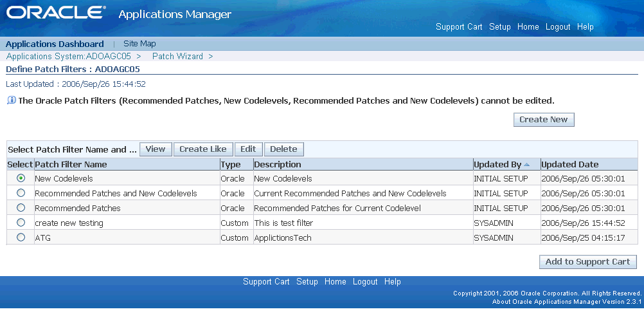Click the 'Last Updated : 2006/Sep/26 15:44:52' text
644x316 pixels.
coord(76,84)
